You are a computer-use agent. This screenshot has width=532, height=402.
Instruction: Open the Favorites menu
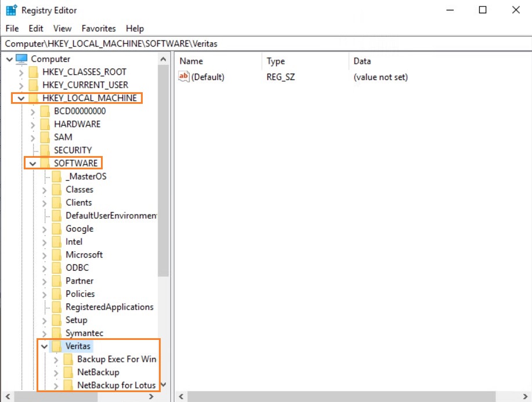tap(99, 28)
